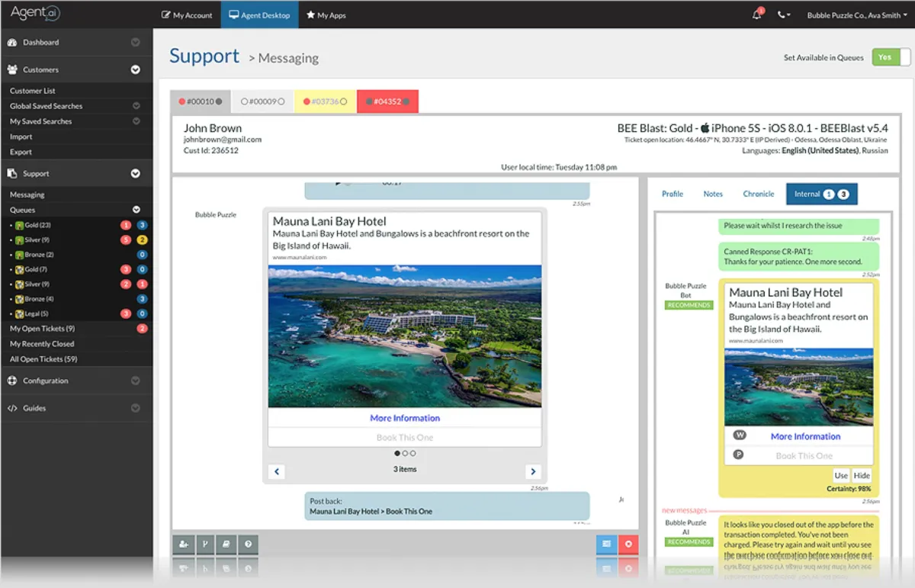Screen dimensions: 915x588
Task: Click the yellow Gold (7) queue icon
Action: (19, 269)
